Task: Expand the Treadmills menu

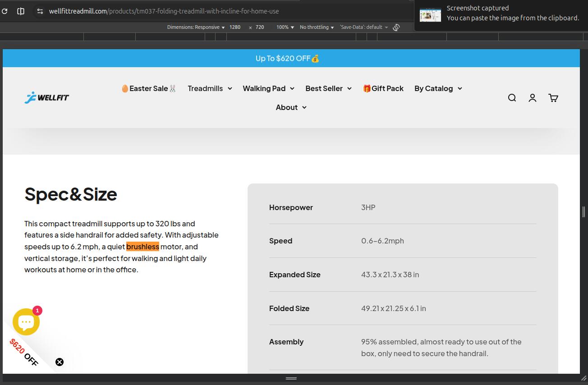Action: [210, 88]
